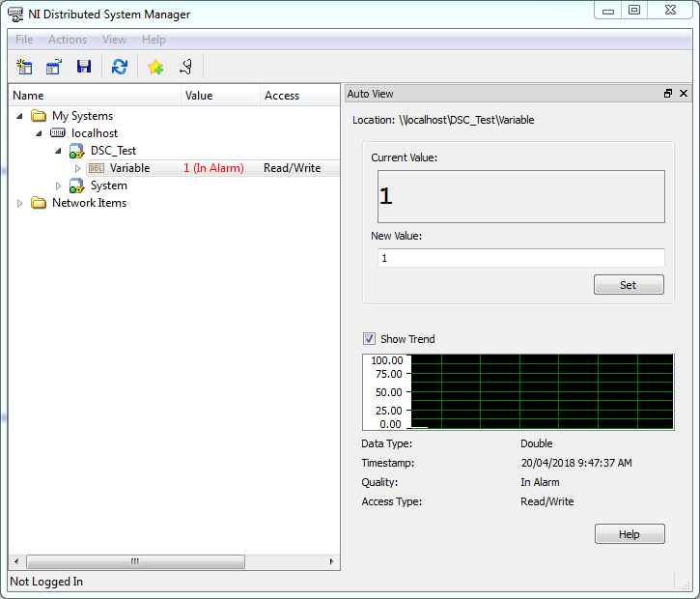The height and width of the screenshot is (599, 700).
Task: Click the My Systems folder icon
Action: click(x=39, y=116)
